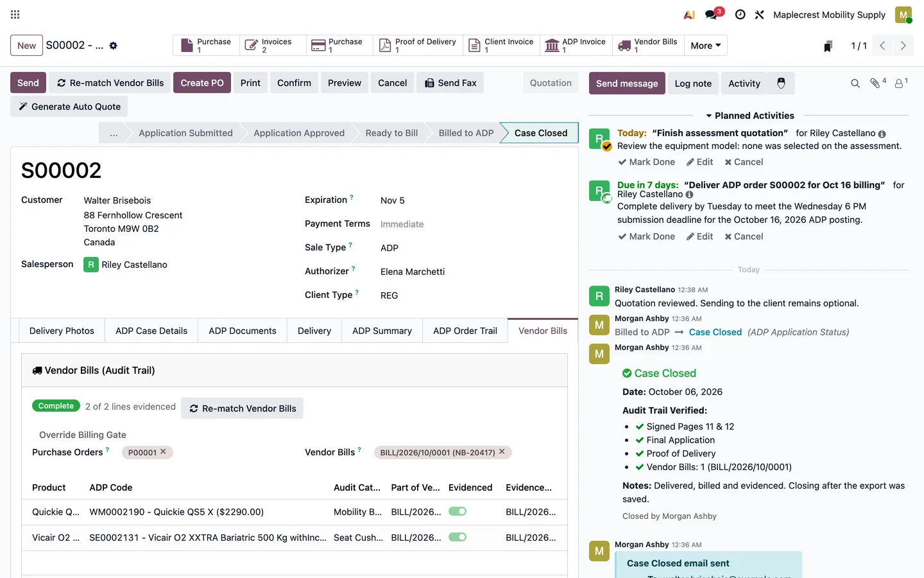
Task: Select the ADP Documents tab
Action: coord(243,331)
